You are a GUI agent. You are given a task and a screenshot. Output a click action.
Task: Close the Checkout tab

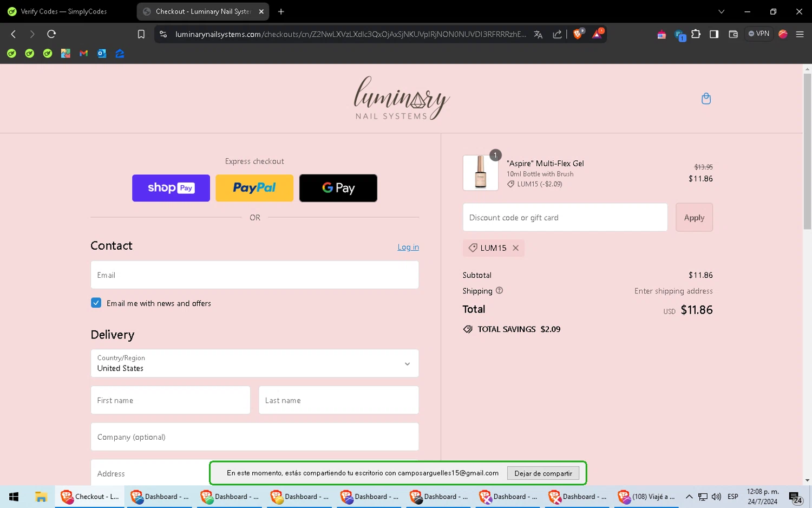[261, 11]
